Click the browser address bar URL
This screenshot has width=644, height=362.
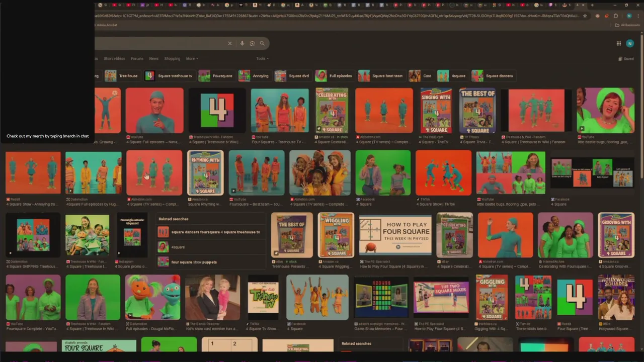pyautogui.click(x=337, y=16)
